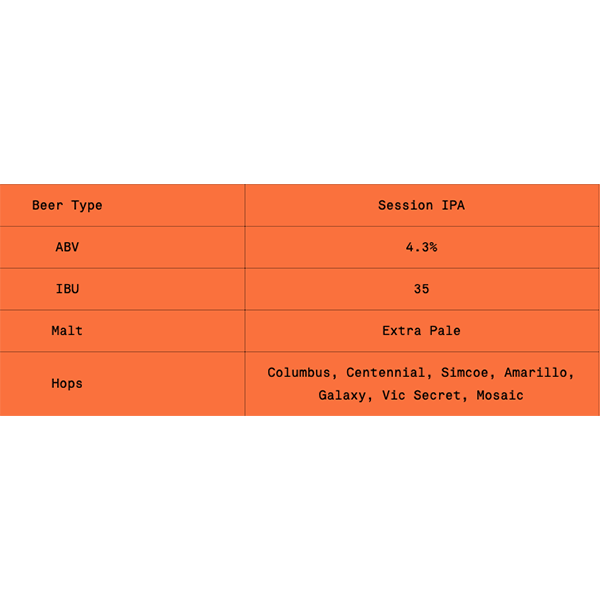Click the Galaxy hop name
Screen dimensions: 600x600
coord(342,395)
